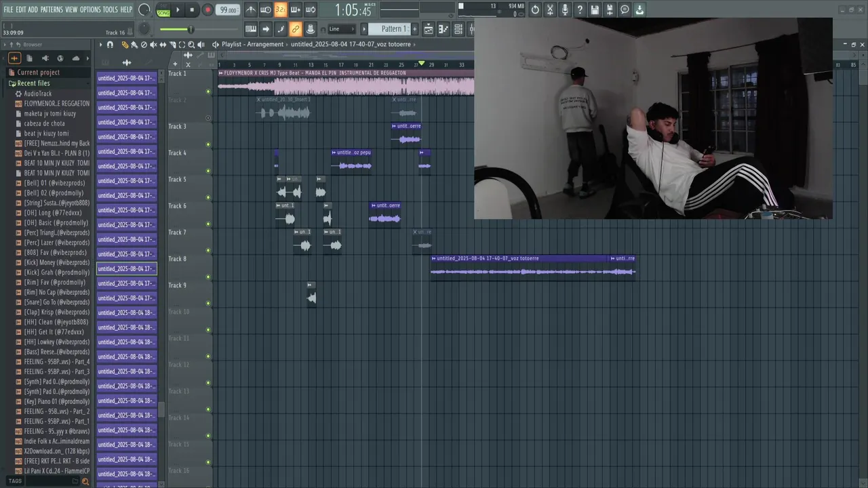Mute Track 6 with its green light

coord(208,224)
